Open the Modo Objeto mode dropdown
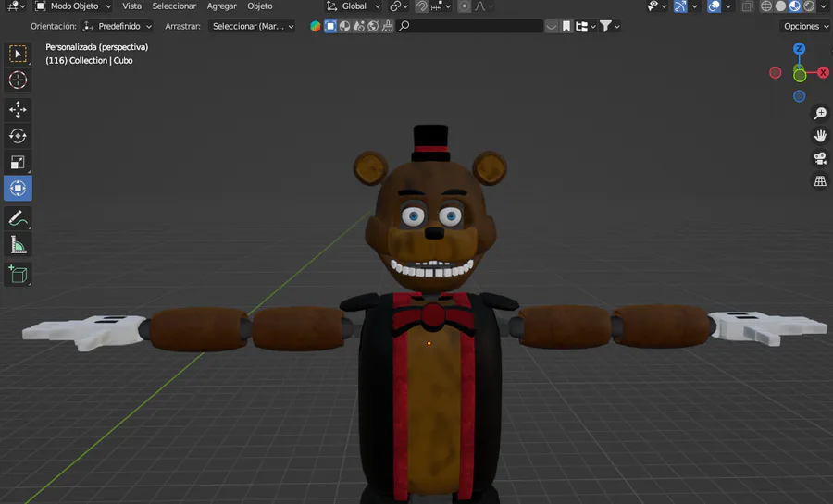 tap(73, 6)
